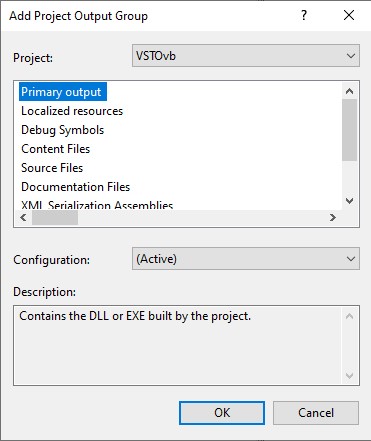
Task: Select XML Serialization Assemblies item
Action: (x=97, y=205)
